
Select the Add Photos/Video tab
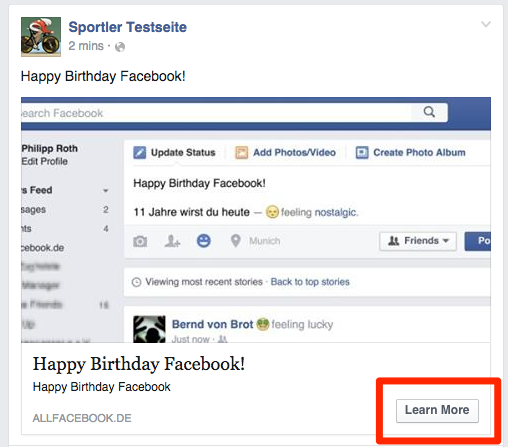pyautogui.click(x=285, y=152)
